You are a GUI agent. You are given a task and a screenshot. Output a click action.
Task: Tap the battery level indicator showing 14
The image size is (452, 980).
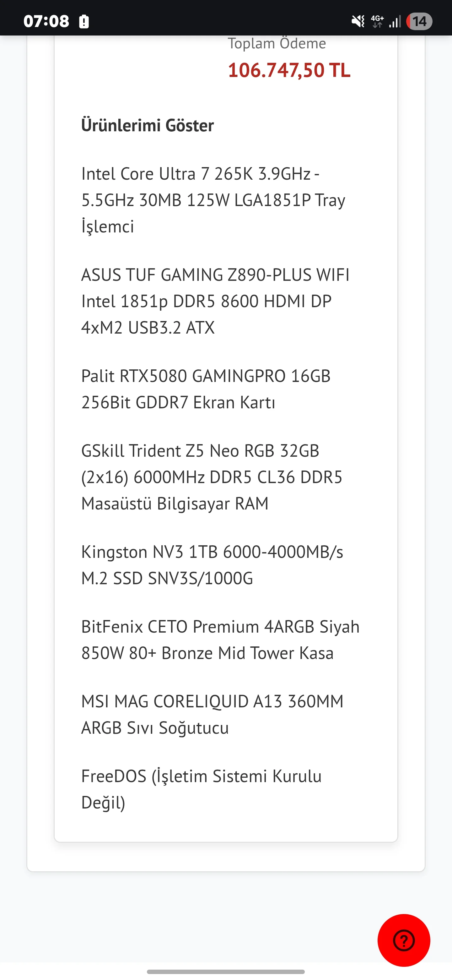(419, 21)
